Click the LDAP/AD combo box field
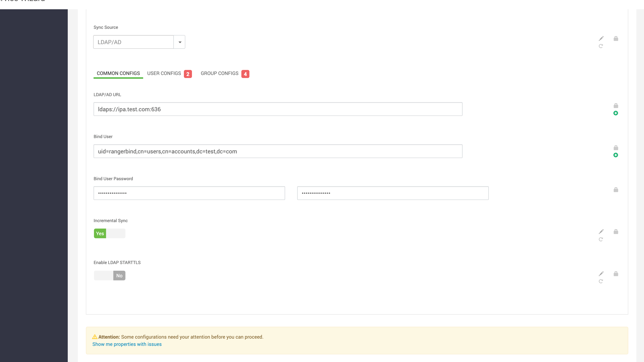Screen dimensions: 644x362 point(133,42)
